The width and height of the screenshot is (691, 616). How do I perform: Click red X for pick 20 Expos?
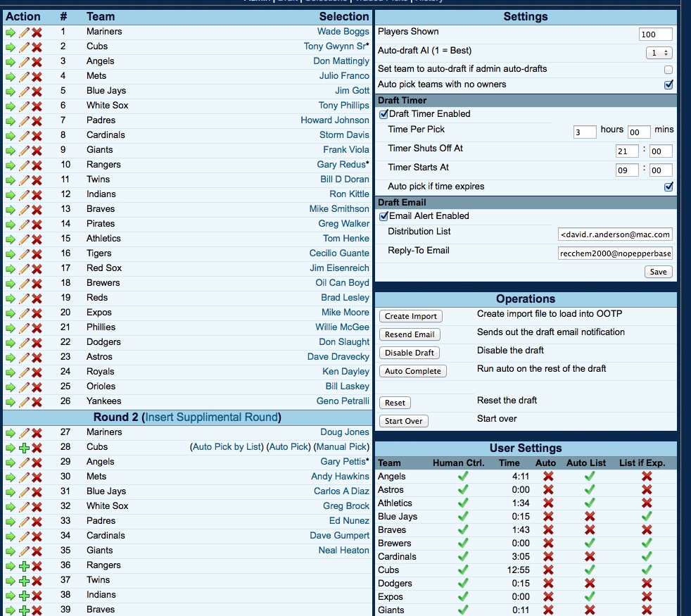(x=37, y=313)
